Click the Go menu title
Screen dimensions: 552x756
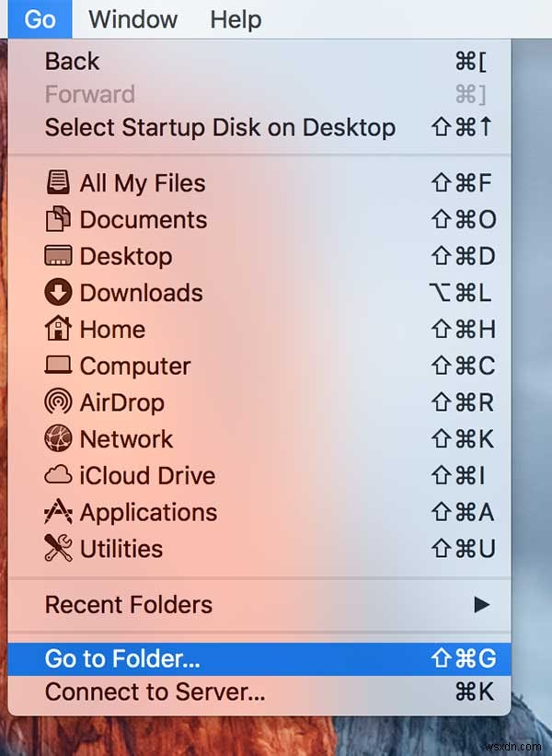pyautogui.click(x=39, y=19)
